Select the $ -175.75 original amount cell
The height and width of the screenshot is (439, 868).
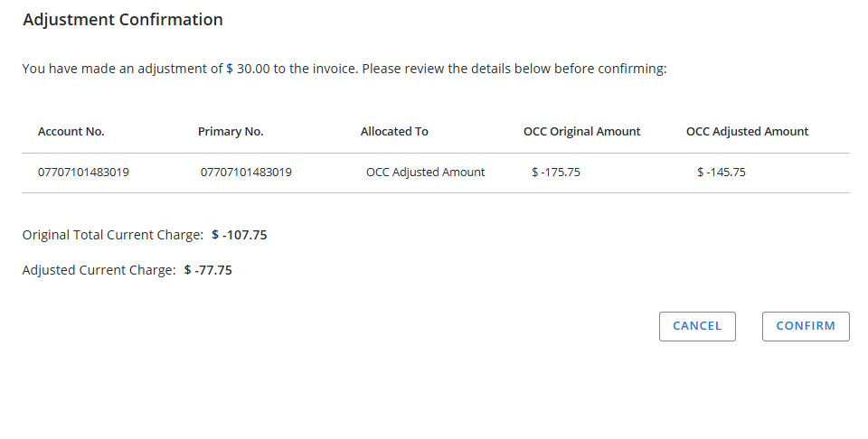coord(556,173)
